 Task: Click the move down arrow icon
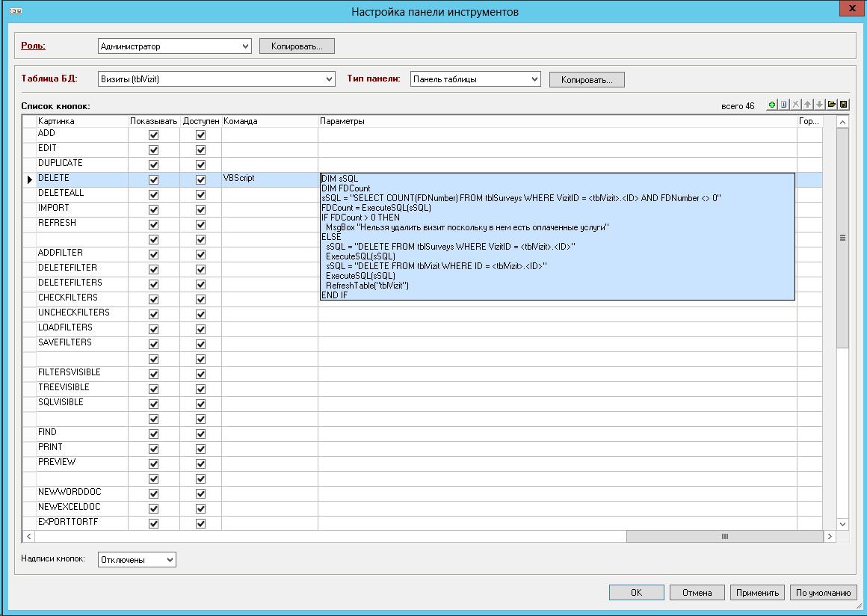pyautogui.click(x=820, y=105)
